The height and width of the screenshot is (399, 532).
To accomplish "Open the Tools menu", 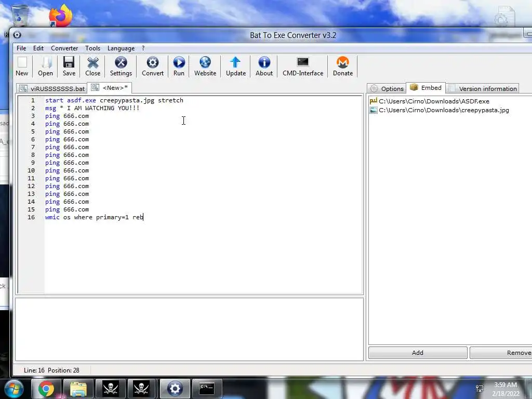I will 92,48.
